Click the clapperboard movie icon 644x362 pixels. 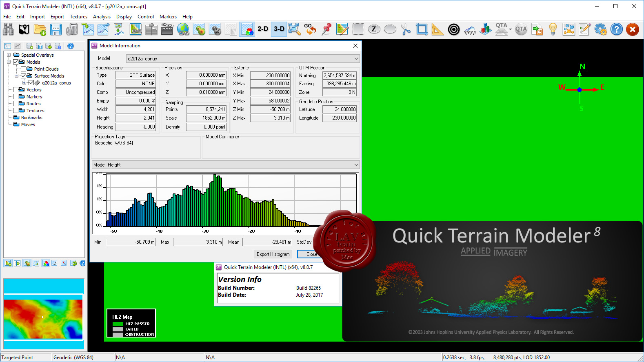(167, 29)
